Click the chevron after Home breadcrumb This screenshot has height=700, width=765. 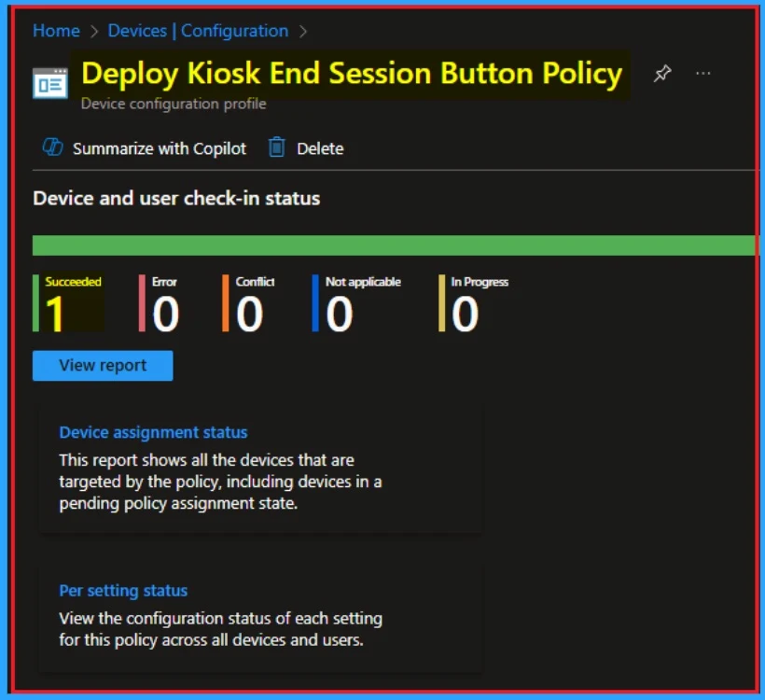click(x=94, y=32)
